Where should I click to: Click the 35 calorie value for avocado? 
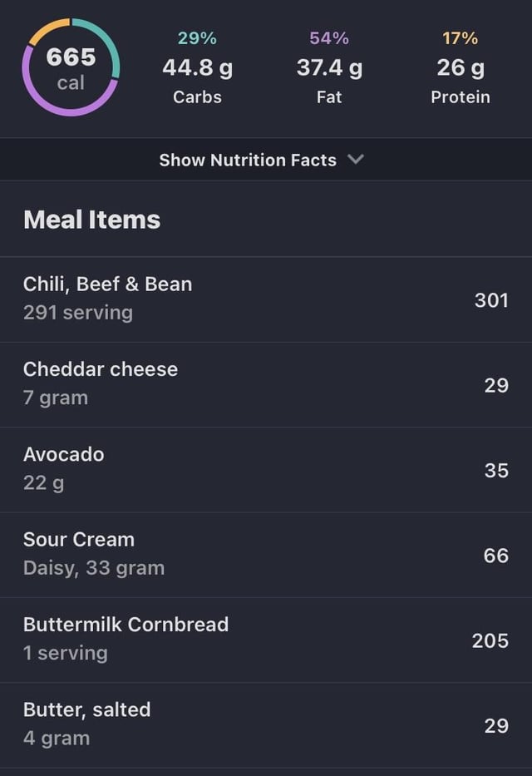tap(496, 470)
